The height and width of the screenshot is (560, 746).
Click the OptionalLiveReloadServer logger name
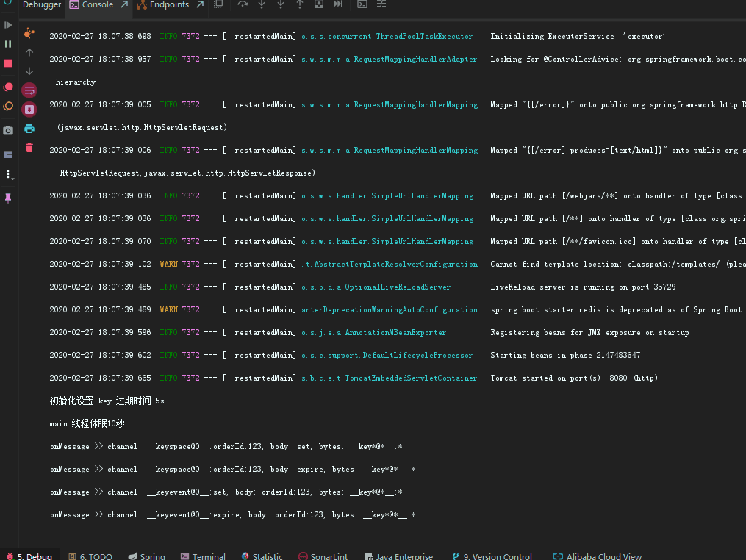pyautogui.click(x=376, y=287)
